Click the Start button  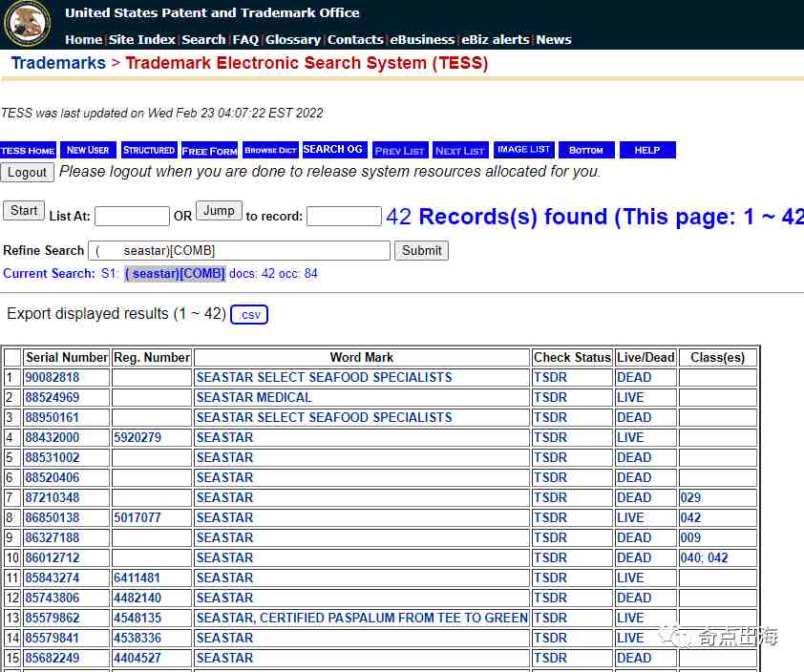point(24,211)
